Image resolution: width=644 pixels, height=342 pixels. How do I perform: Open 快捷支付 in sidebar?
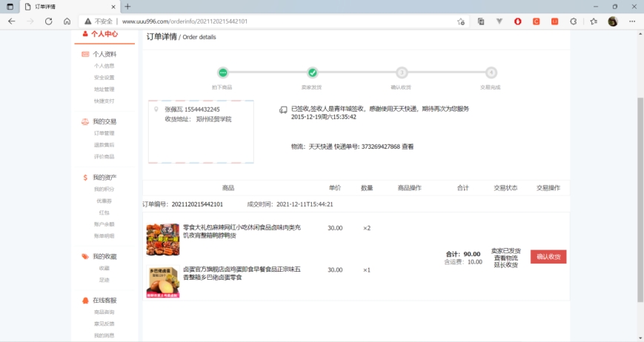[104, 101]
